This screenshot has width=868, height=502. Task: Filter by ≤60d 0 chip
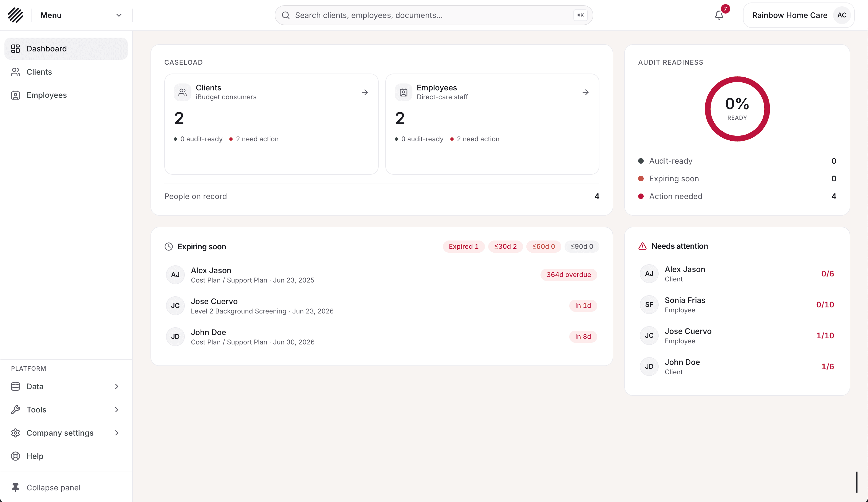(x=544, y=247)
